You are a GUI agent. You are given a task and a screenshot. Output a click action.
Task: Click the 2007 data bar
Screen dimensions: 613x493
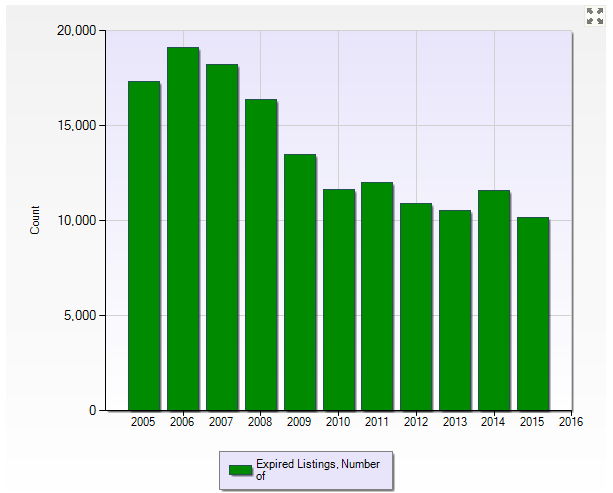(x=221, y=237)
